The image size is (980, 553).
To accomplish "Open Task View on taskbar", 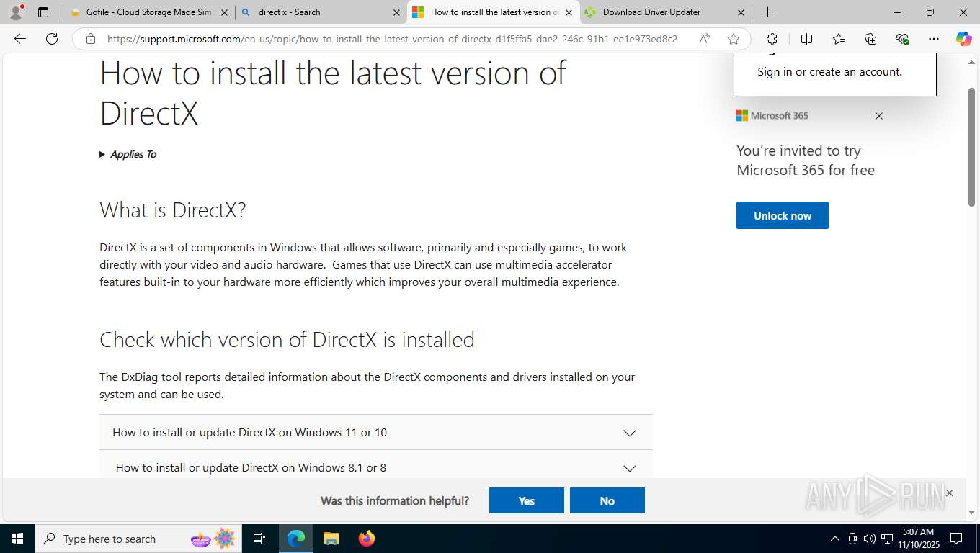I will point(259,539).
